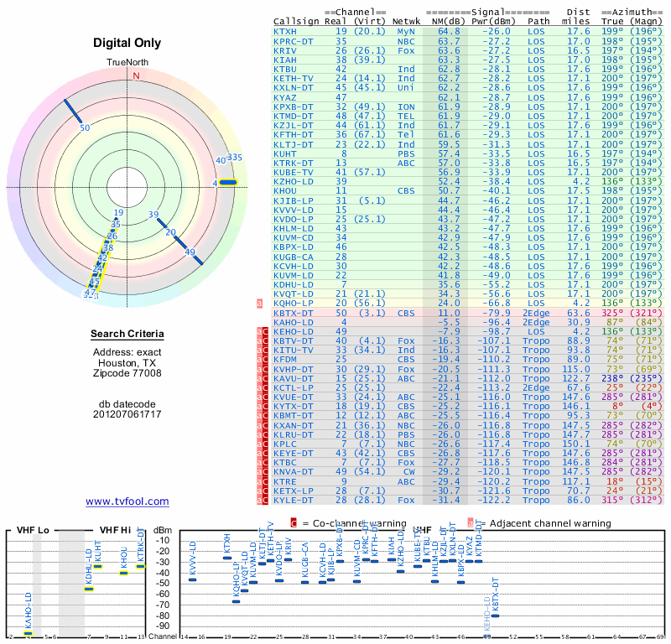This screenshot has height=644, width=671.
Task: Click KTRE callsign in the table
Action: 285,481
